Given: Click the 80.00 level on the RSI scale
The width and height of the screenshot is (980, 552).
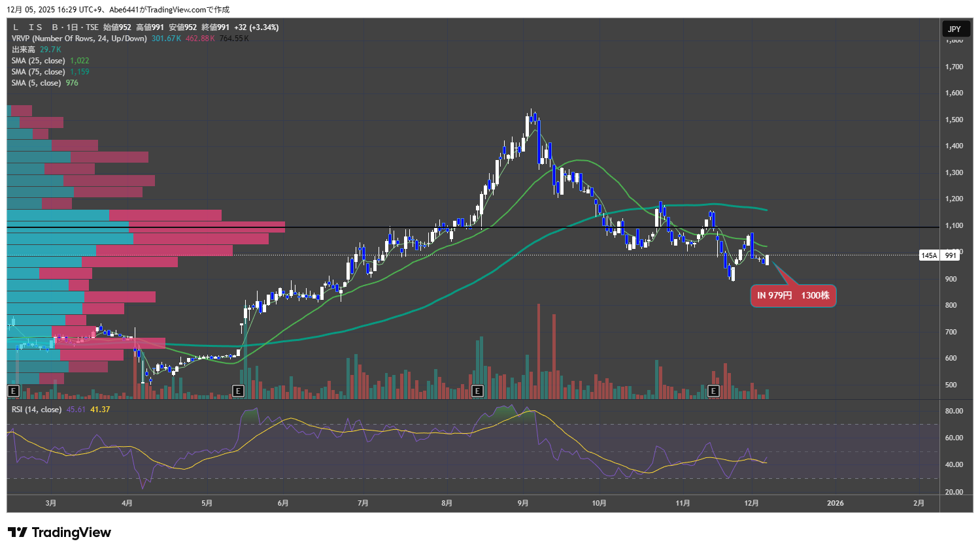Looking at the screenshot, I should coord(954,411).
